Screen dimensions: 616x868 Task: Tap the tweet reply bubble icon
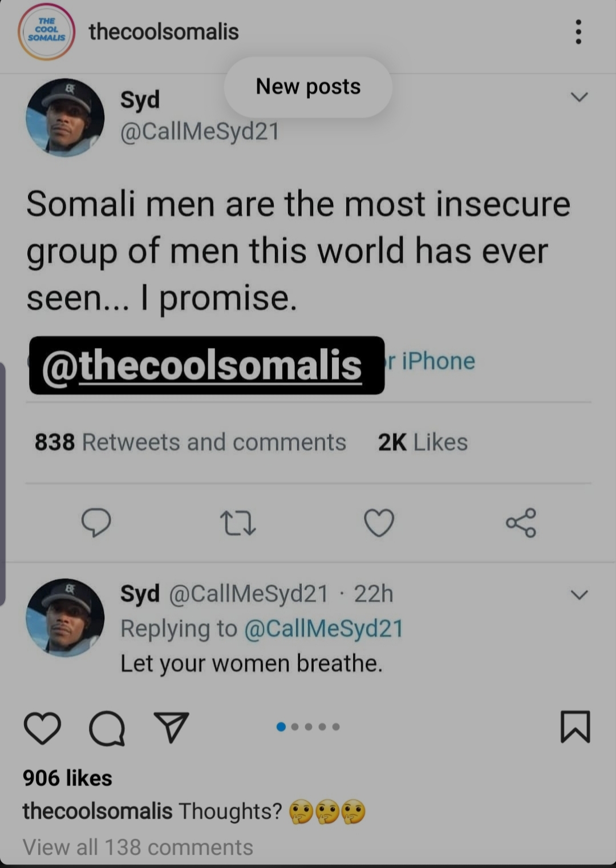[x=96, y=522]
